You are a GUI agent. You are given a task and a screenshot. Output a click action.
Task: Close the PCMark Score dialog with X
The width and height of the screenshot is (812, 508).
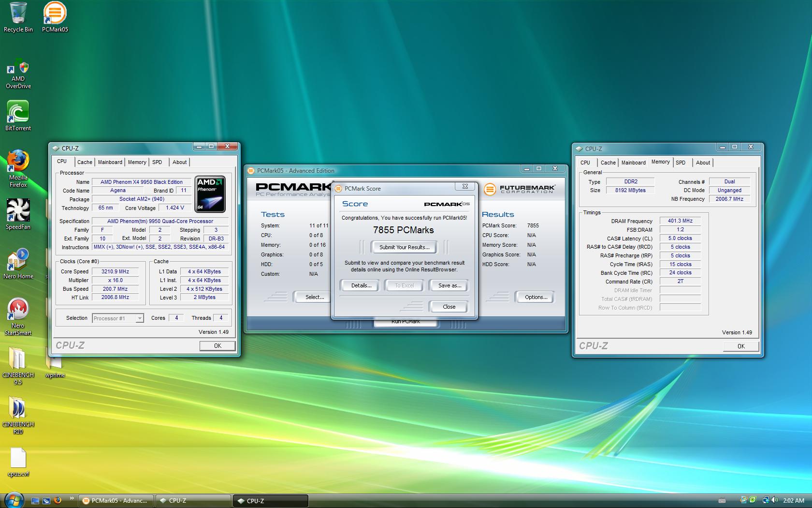tap(465, 186)
